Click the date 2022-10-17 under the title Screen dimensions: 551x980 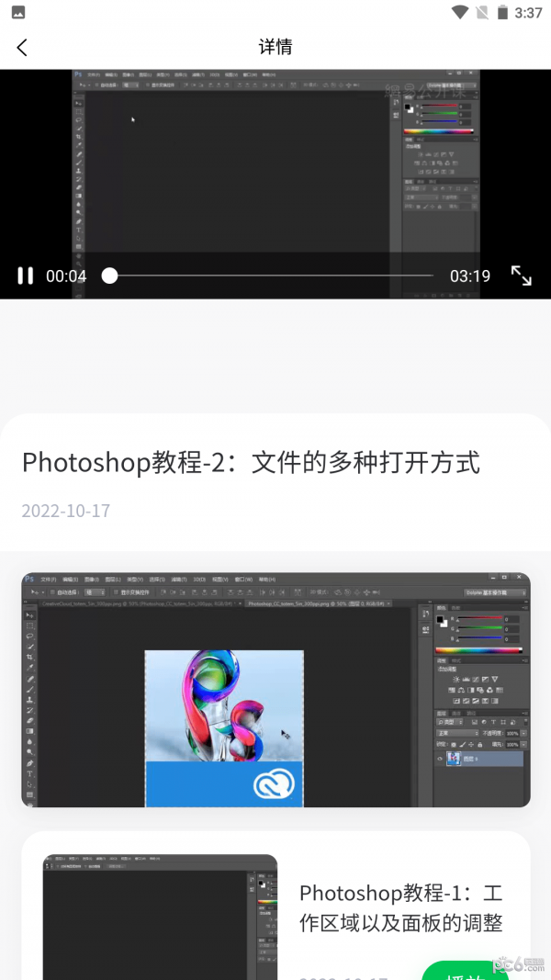coord(65,511)
